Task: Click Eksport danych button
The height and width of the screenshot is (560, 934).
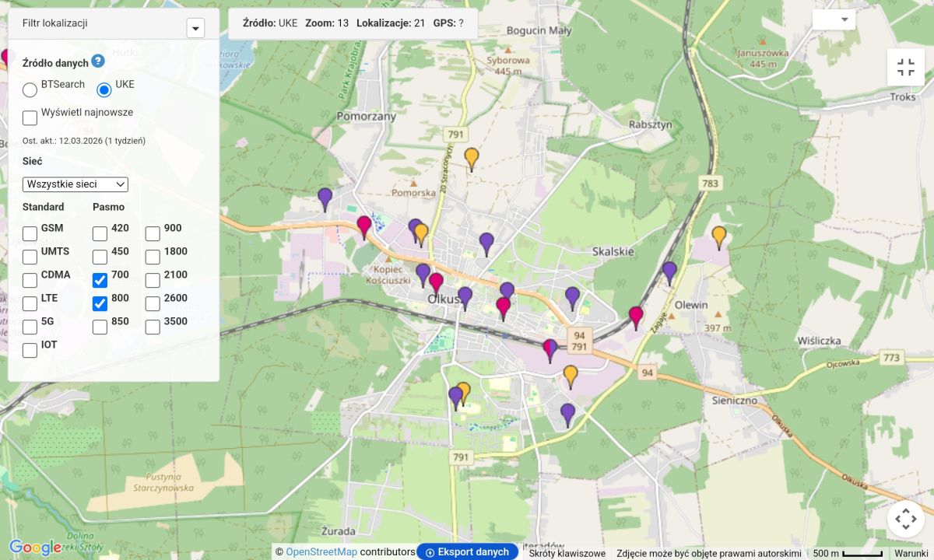Action: pos(467,552)
